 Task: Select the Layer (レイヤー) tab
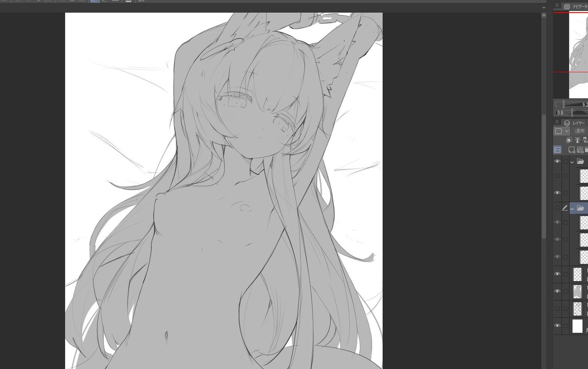pos(574,123)
